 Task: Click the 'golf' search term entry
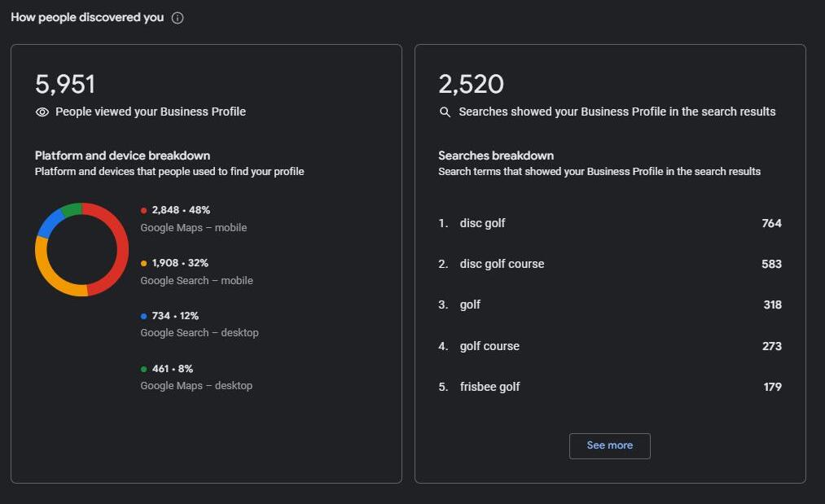coord(470,305)
